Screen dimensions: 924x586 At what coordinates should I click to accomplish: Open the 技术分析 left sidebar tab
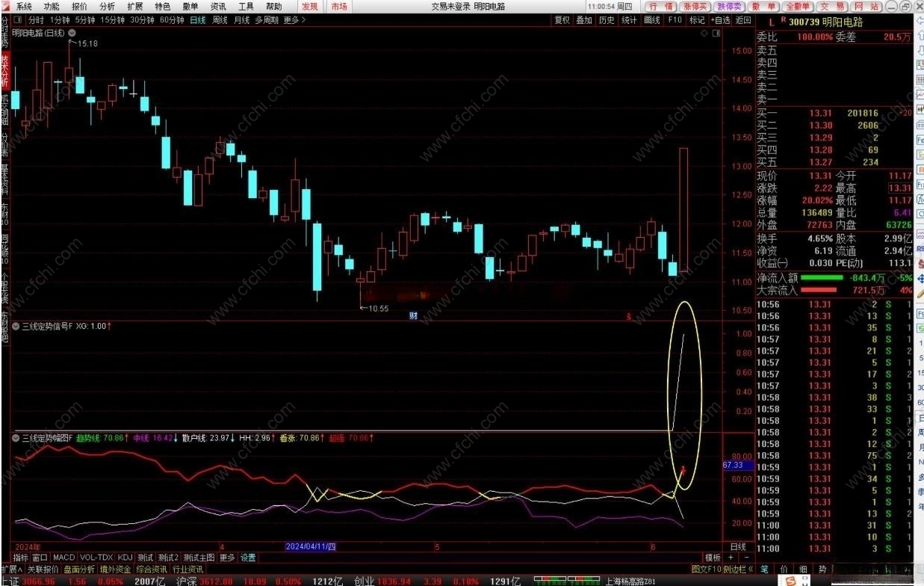click(x=5, y=71)
